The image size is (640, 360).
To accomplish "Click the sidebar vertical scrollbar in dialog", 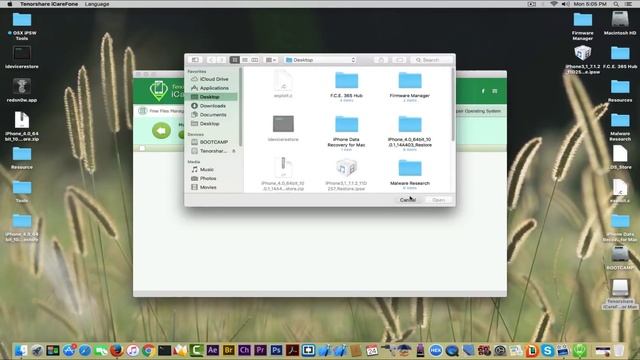I will (x=241, y=107).
